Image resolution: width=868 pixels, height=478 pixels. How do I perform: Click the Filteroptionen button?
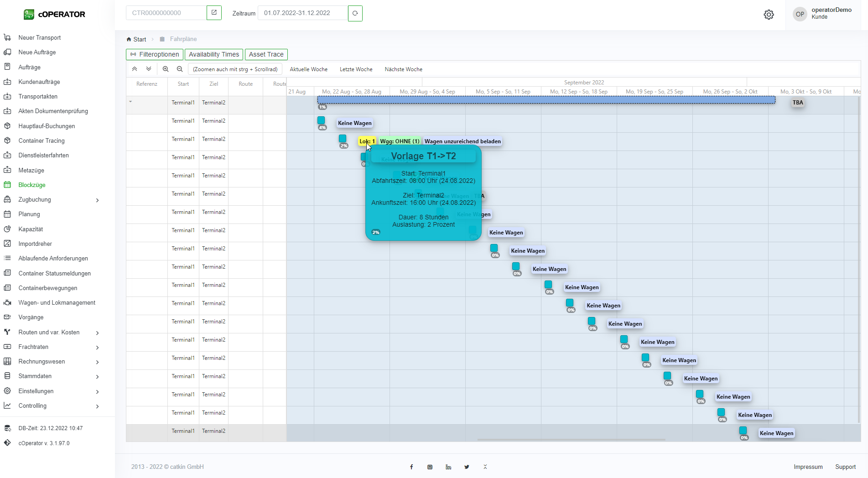pyautogui.click(x=155, y=55)
